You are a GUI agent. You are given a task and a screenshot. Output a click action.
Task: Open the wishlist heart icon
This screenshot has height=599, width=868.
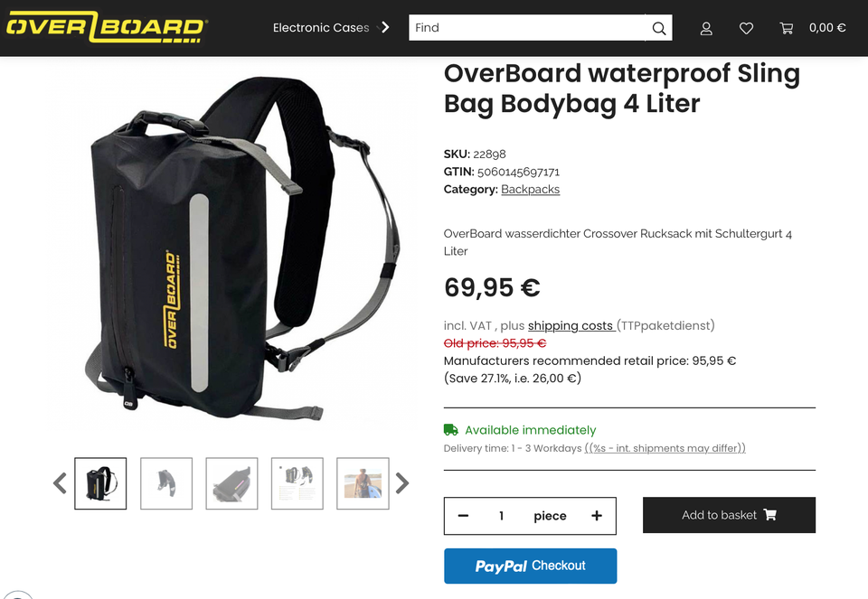[746, 28]
